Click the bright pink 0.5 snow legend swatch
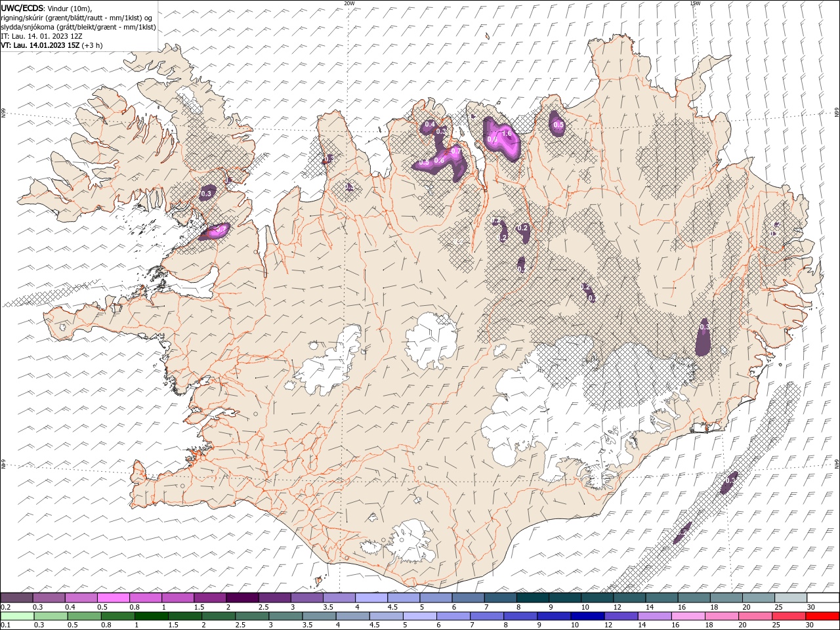The width and height of the screenshot is (840, 630). (x=113, y=598)
